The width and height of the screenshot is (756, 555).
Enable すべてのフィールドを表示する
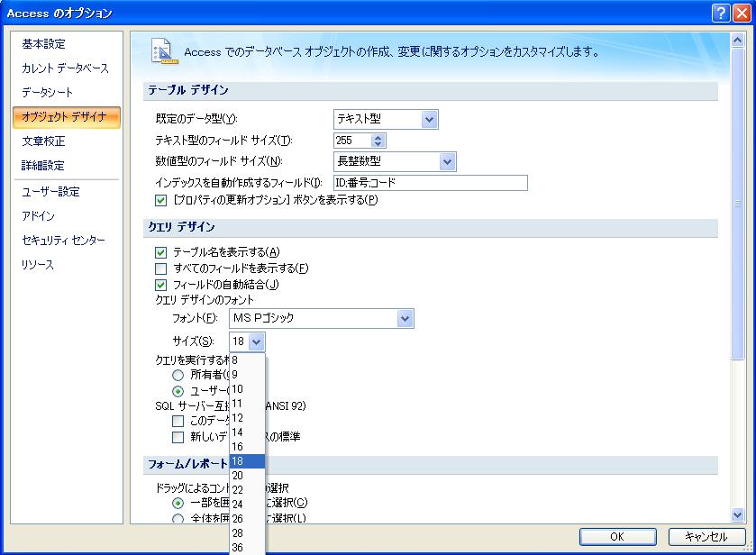(x=161, y=268)
